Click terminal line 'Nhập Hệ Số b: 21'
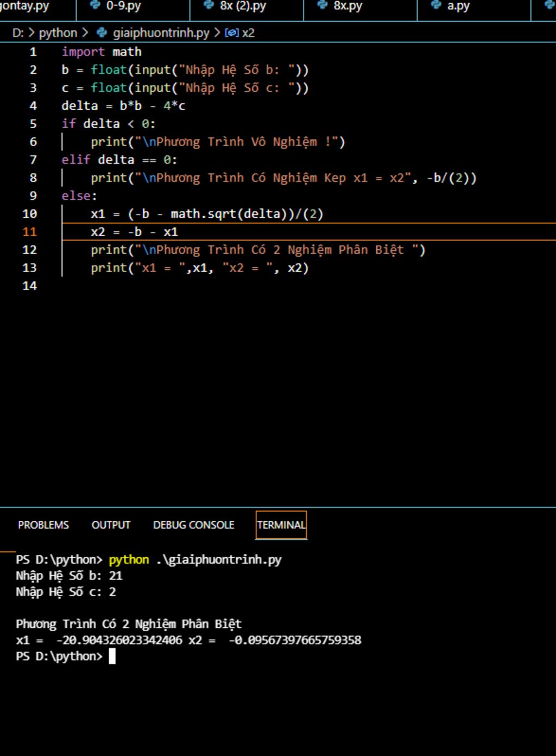This screenshot has width=556, height=756. pyautogui.click(x=69, y=576)
